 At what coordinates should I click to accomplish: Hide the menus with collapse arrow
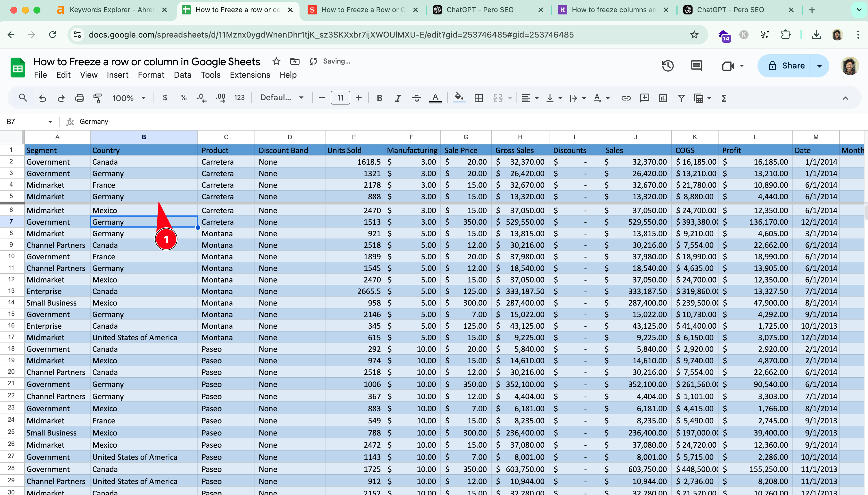tap(845, 98)
